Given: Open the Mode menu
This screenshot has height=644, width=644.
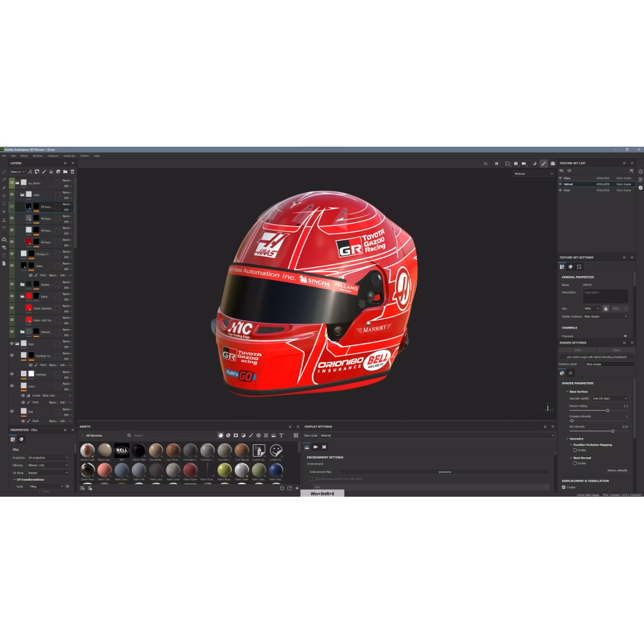Looking at the screenshot, I should point(24,156).
